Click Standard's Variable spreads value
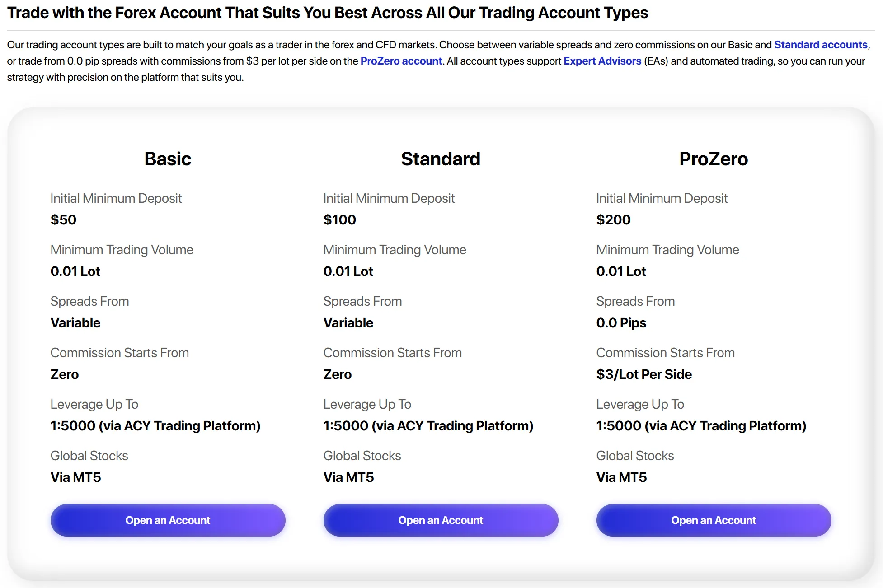The height and width of the screenshot is (588, 883). (348, 323)
